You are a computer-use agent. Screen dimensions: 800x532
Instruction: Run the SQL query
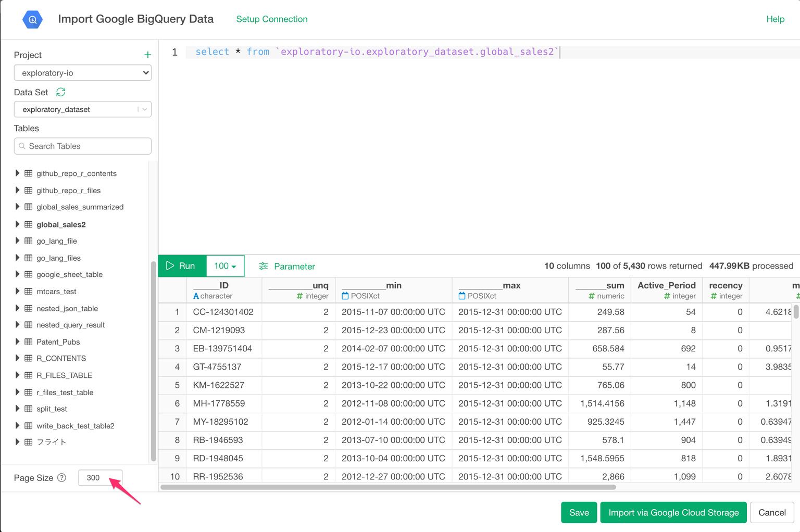pos(182,266)
